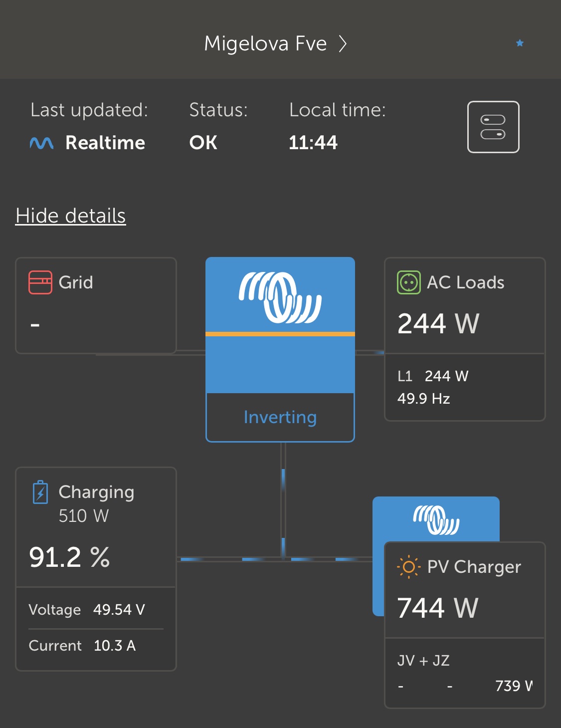Open the Migelova Fve installation title
The height and width of the screenshot is (728, 561).
pyautogui.click(x=265, y=44)
